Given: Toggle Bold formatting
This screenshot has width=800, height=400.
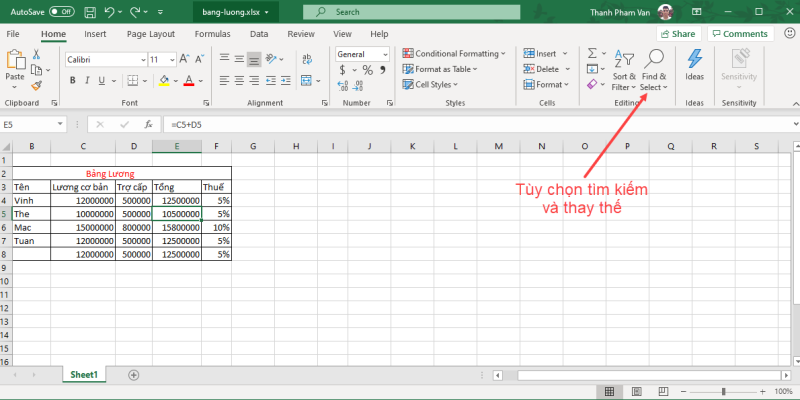Looking at the screenshot, I should (73, 81).
